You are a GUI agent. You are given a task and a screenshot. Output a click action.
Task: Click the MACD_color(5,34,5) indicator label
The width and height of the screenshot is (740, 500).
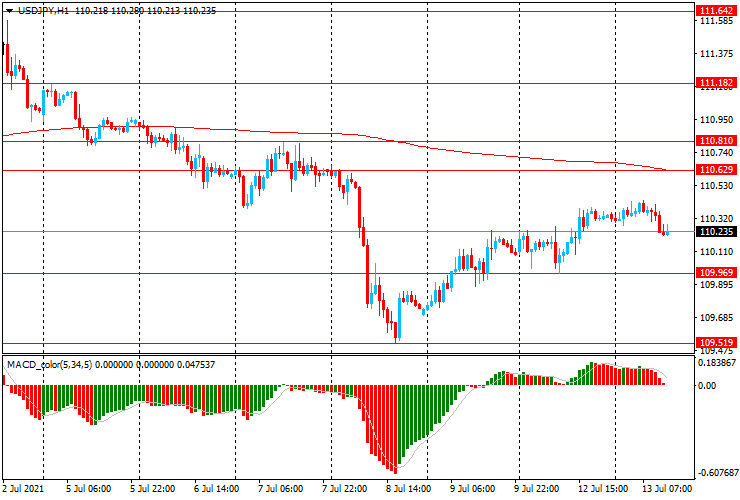pos(50,364)
